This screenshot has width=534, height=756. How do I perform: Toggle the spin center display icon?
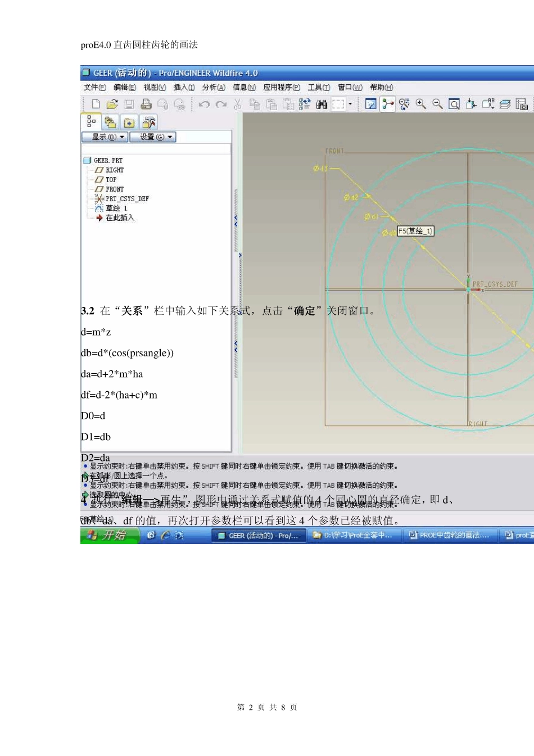tap(388, 104)
